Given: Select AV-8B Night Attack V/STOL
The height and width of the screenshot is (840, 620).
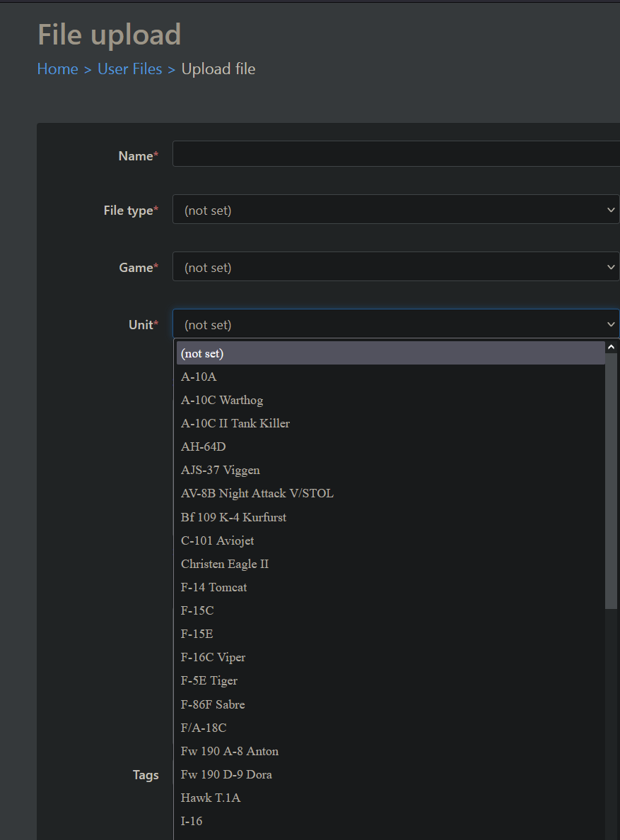Looking at the screenshot, I should [391, 493].
